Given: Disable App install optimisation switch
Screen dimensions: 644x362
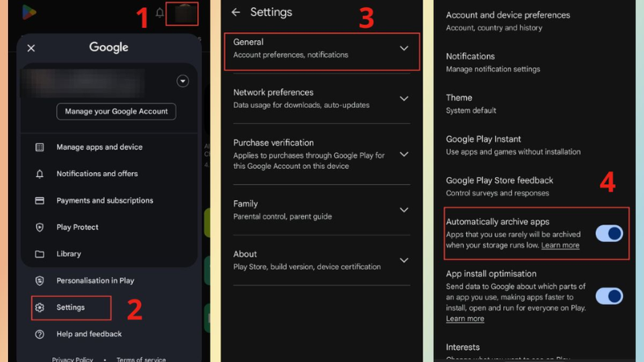Looking at the screenshot, I should pos(609,296).
